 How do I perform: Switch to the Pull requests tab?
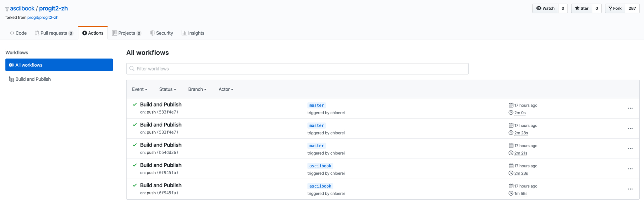tap(54, 33)
